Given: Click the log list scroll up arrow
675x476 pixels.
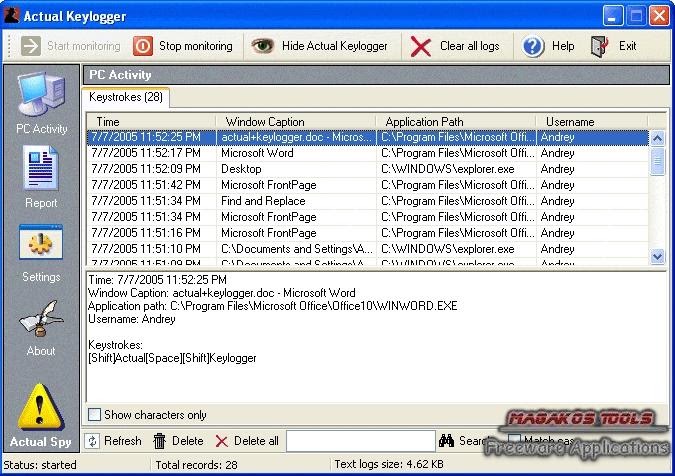Looking at the screenshot, I should coord(657,138).
